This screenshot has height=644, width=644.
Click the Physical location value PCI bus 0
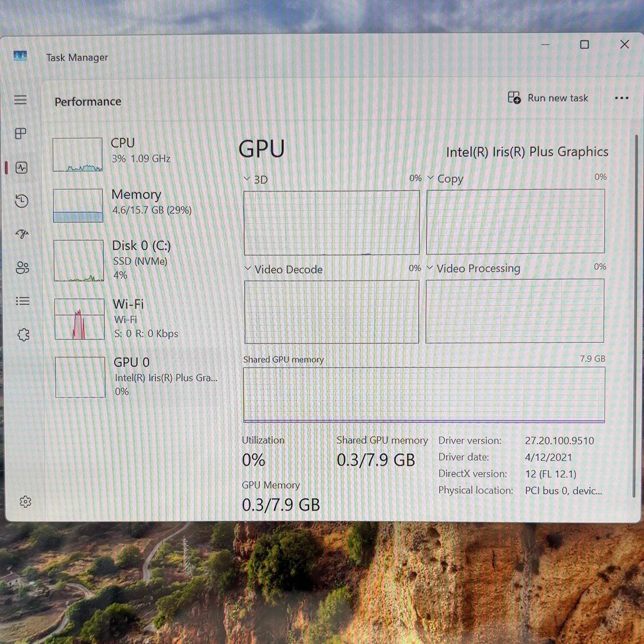(x=563, y=491)
